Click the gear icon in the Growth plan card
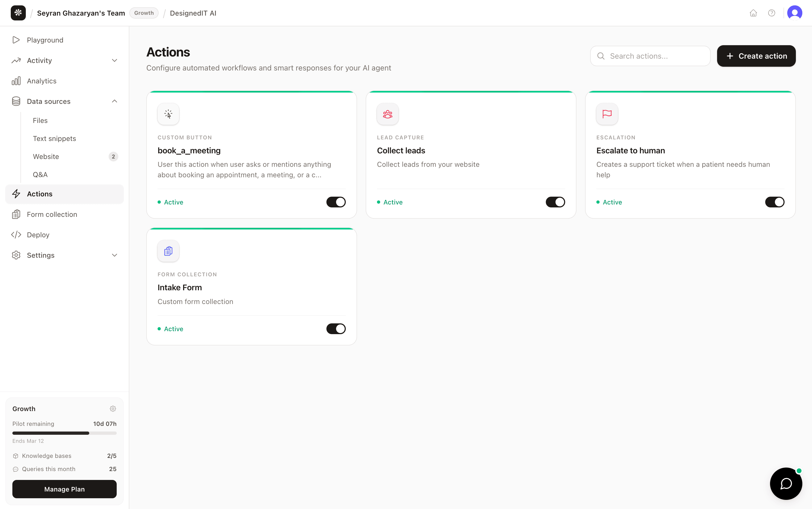The height and width of the screenshot is (509, 812). point(113,409)
